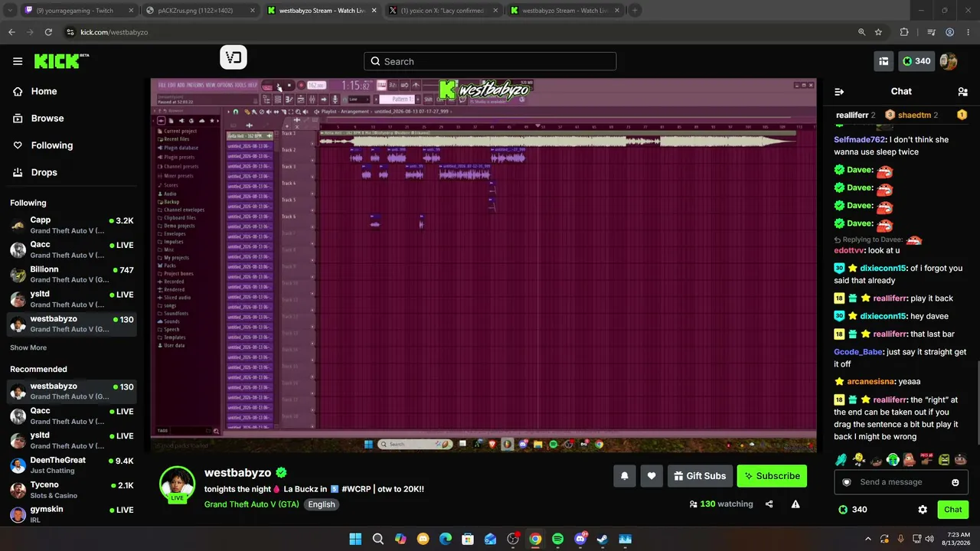
Task: Collapse the chat panel with the arrow icon
Action: tap(839, 91)
